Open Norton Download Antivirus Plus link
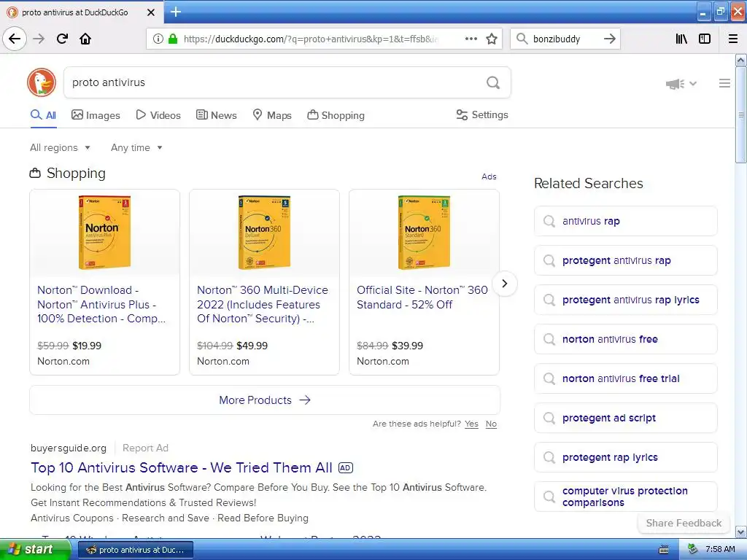Viewport: 747px width, 560px height. pos(101,304)
